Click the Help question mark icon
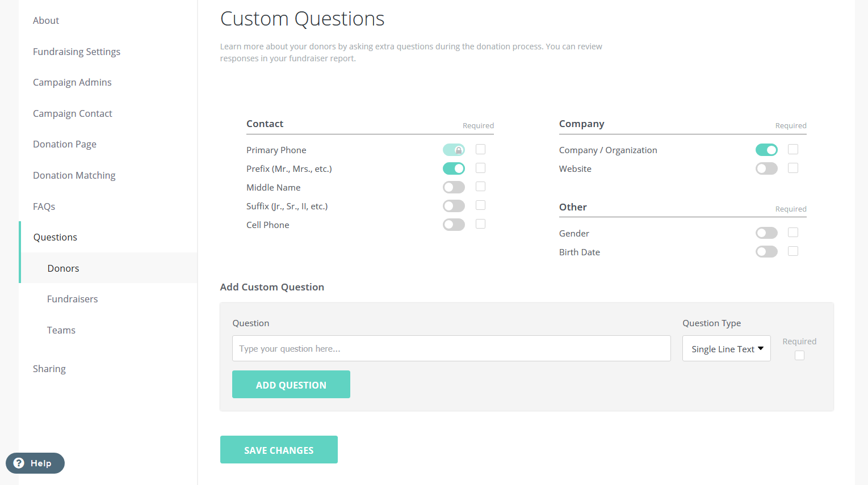This screenshot has height=485, width=868. (x=19, y=463)
